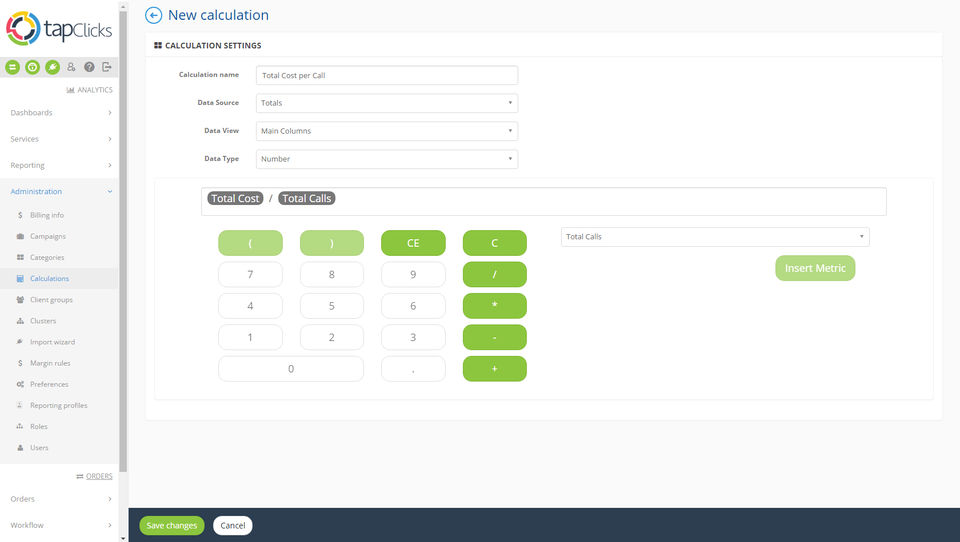This screenshot has height=542, width=960.
Task: Click the Import wizard wand icon
Action: coord(20,342)
